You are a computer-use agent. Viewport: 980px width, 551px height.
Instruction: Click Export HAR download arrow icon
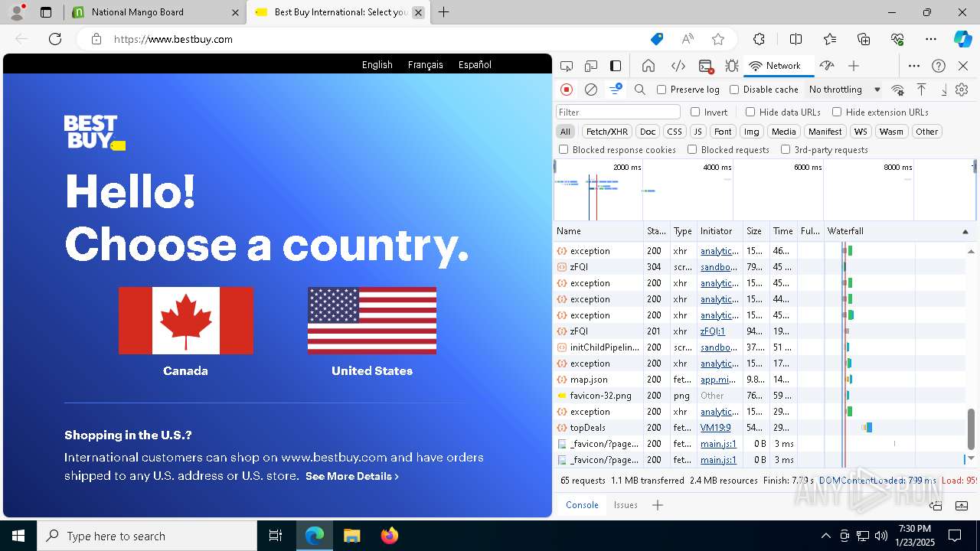(944, 90)
